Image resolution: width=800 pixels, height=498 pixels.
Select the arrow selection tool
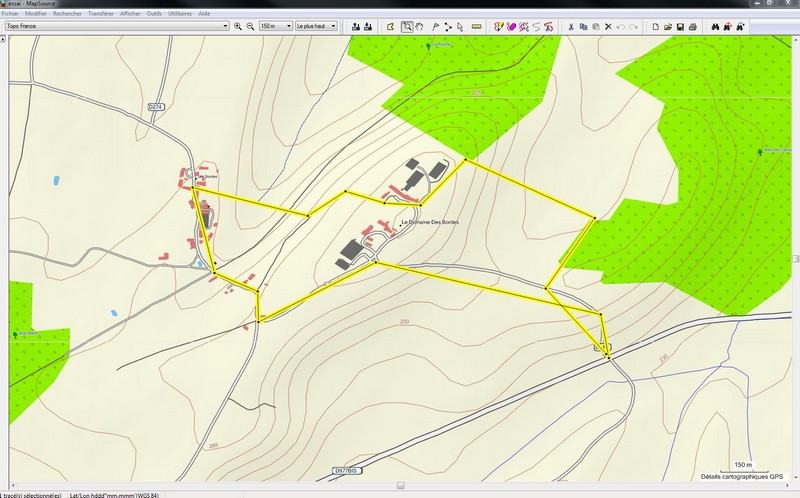click(460, 26)
